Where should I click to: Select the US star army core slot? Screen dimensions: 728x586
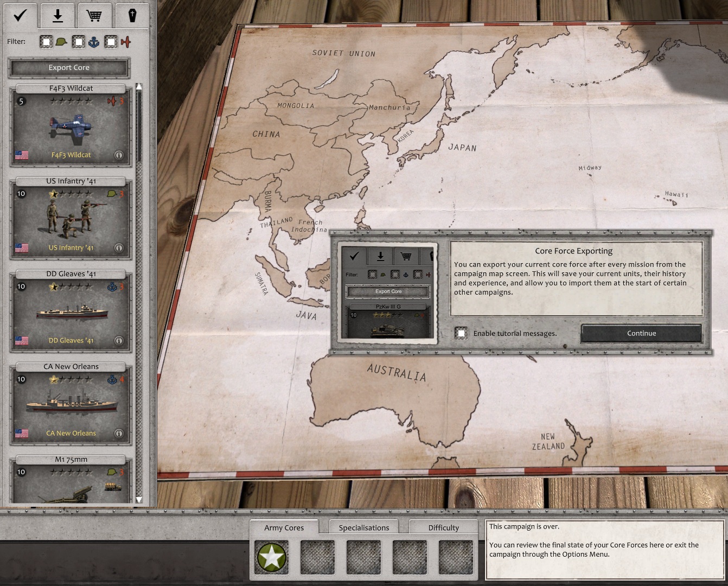272,557
